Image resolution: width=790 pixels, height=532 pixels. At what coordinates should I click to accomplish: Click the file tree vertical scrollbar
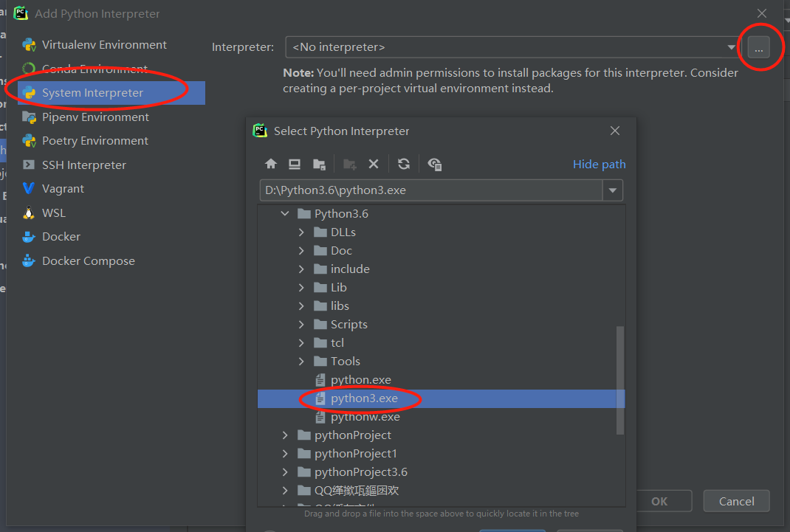click(620, 380)
